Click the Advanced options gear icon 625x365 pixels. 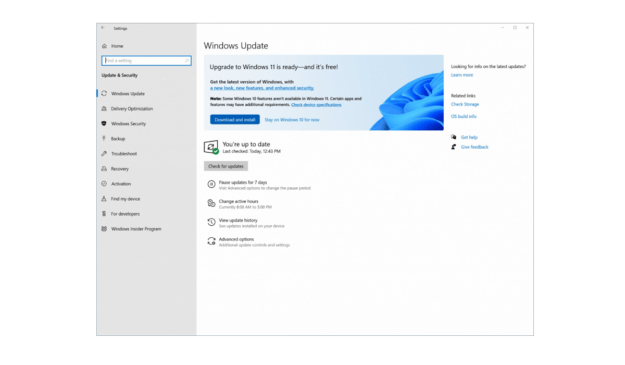[211, 241]
